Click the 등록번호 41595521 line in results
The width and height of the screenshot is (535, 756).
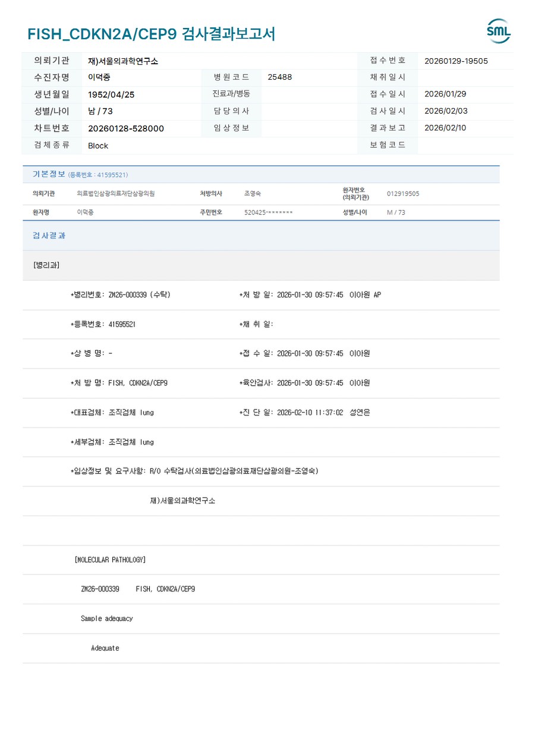[103, 324]
